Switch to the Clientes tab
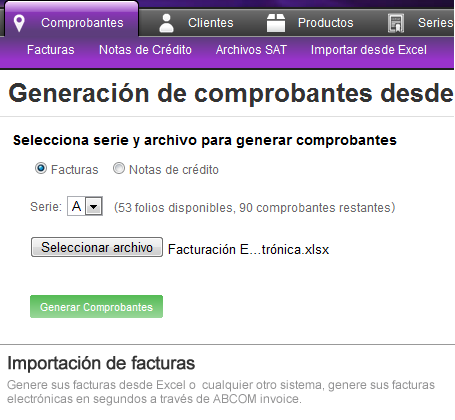This screenshot has height=420, width=455. pyautogui.click(x=196, y=23)
